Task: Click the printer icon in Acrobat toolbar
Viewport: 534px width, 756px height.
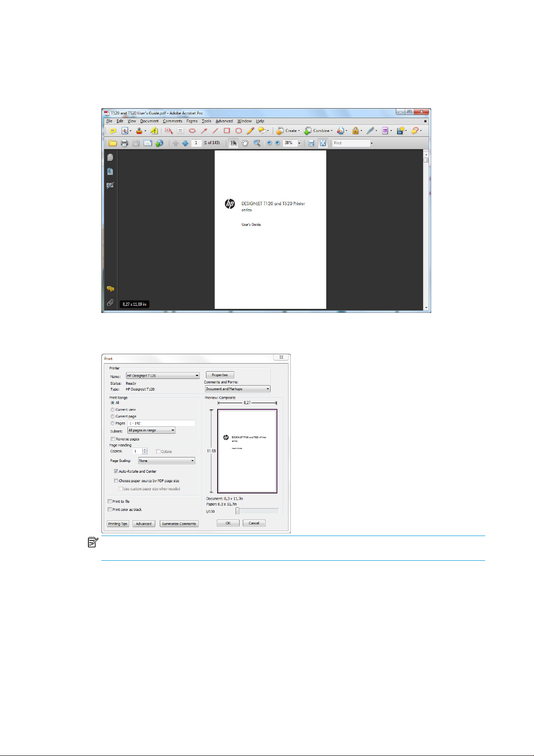Action: [124, 143]
